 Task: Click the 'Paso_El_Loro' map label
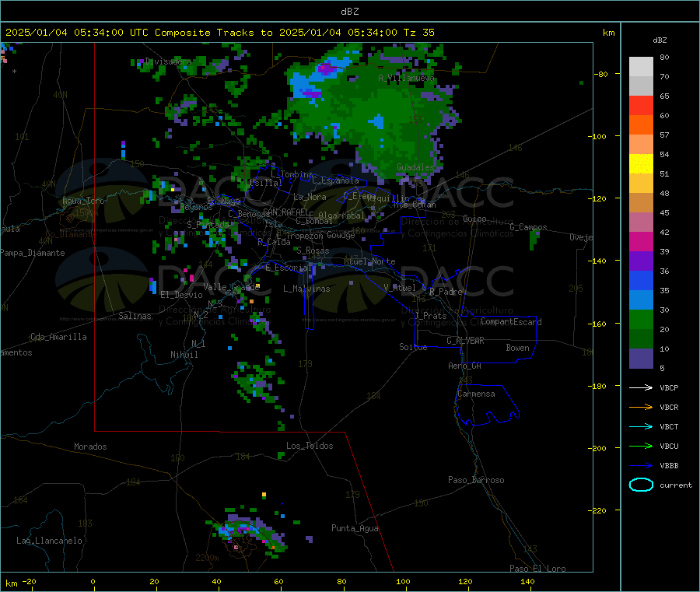tap(537, 569)
